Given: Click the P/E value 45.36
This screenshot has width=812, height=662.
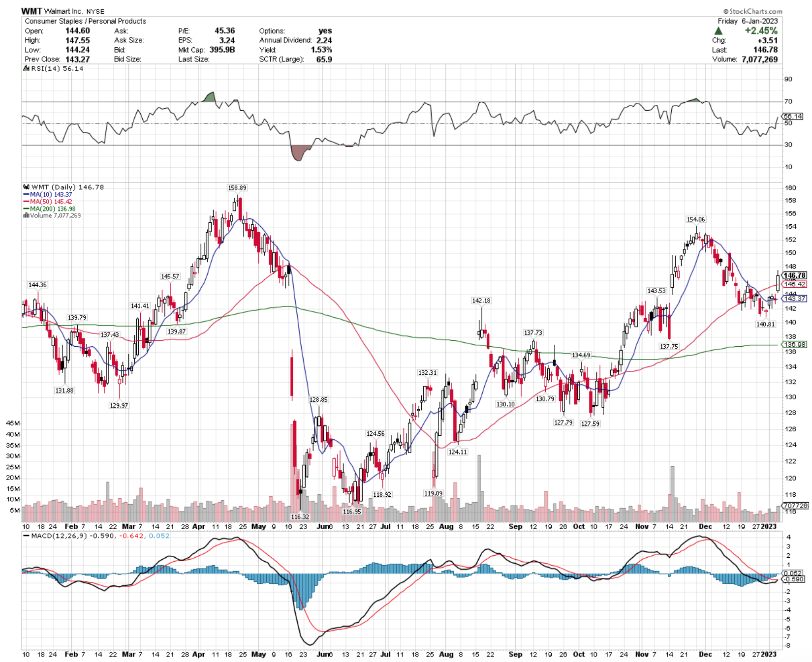Looking at the screenshot, I should click(x=224, y=30).
